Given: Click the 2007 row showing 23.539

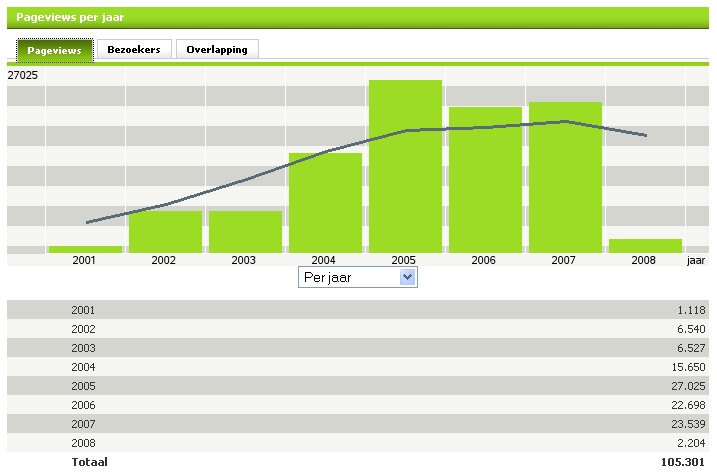Looking at the screenshot, I should point(358,424).
